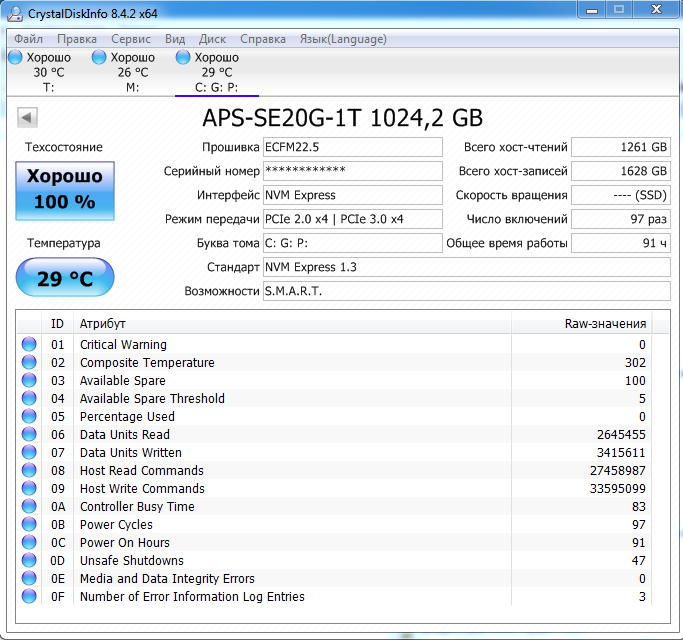Click the Всего хост-записей value 1628 GB
This screenshot has height=640, width=683.
(x=621, y=171)
